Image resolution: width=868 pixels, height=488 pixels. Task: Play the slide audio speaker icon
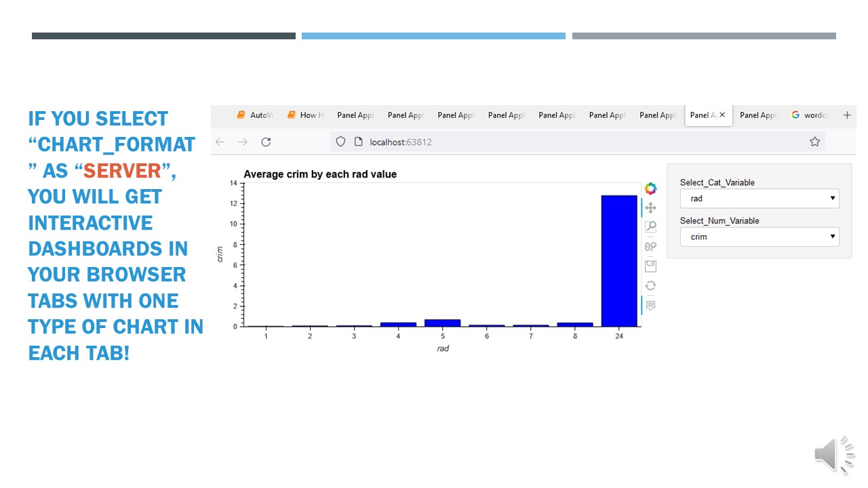834,455
